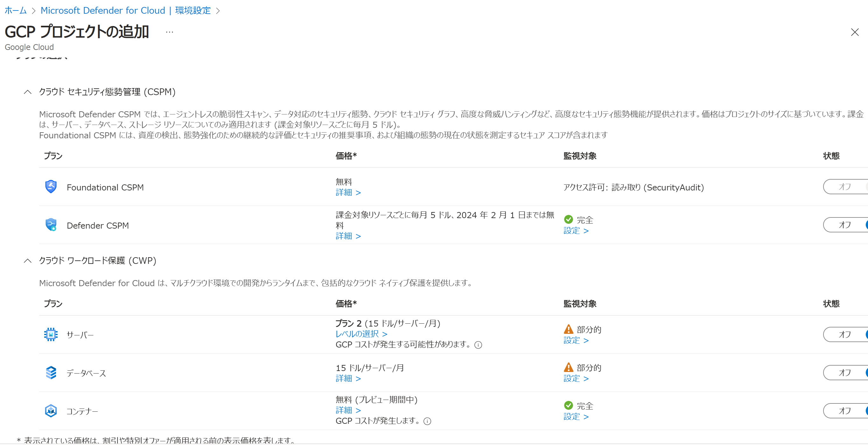Click info icon beside GCP コストが発生します

click(427, 422)
